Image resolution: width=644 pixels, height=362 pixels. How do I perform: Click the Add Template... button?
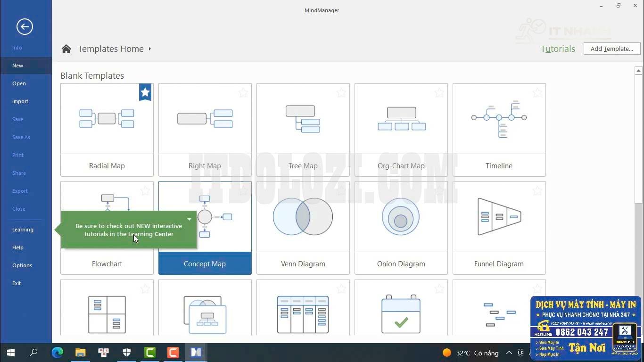611,49
